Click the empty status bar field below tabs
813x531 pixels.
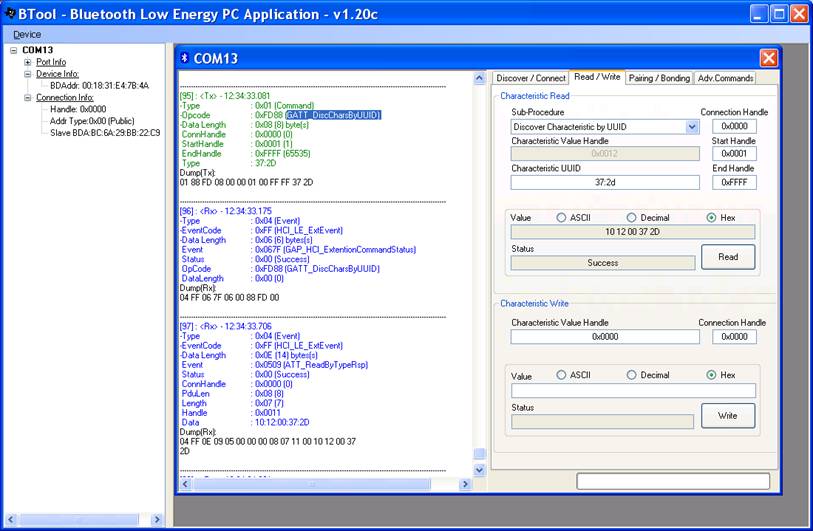pyautogui.click(x=673, y=481)
